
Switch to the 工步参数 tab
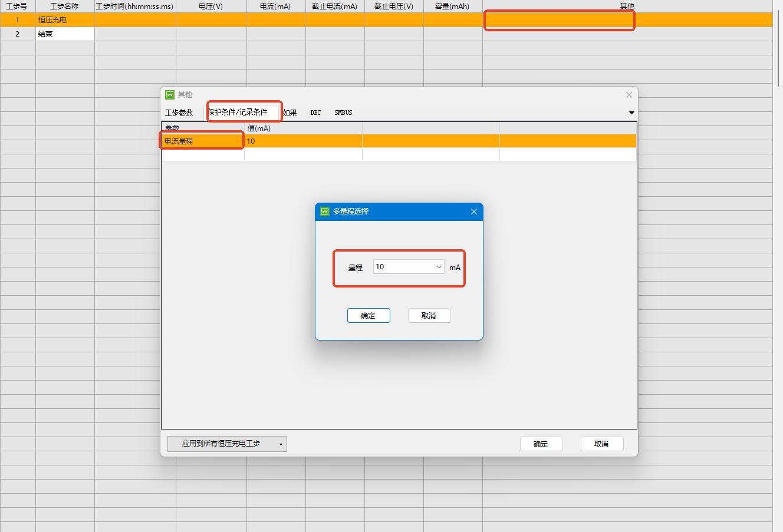click(179, 113)
